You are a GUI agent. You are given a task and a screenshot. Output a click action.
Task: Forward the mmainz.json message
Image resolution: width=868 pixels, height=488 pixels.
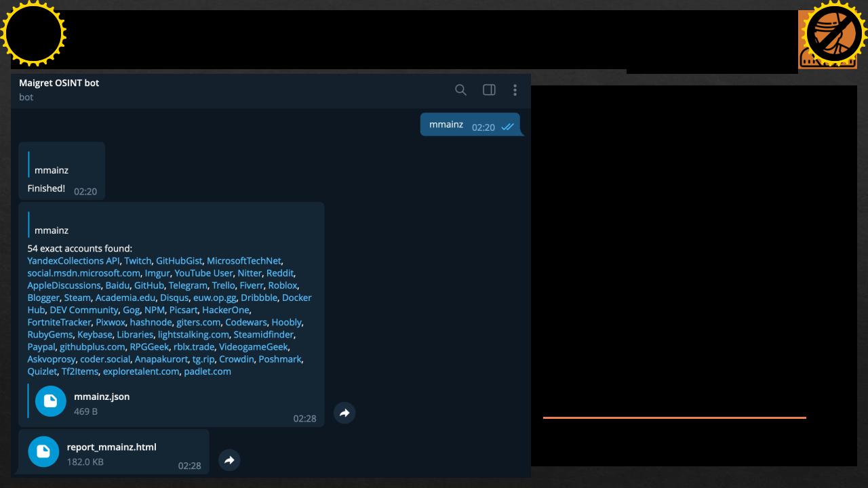coord(344,413)
